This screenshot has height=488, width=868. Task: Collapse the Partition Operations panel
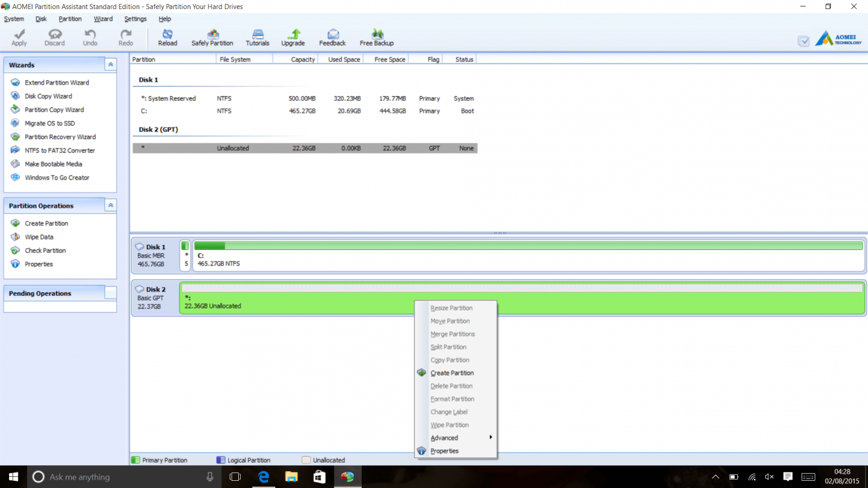tap(111, 206)
